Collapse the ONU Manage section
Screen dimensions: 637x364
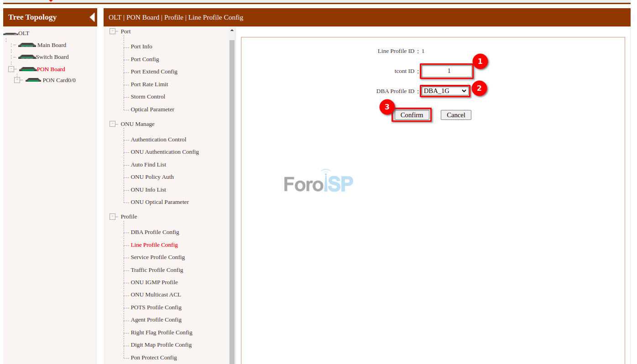click(x=112, y=124)
